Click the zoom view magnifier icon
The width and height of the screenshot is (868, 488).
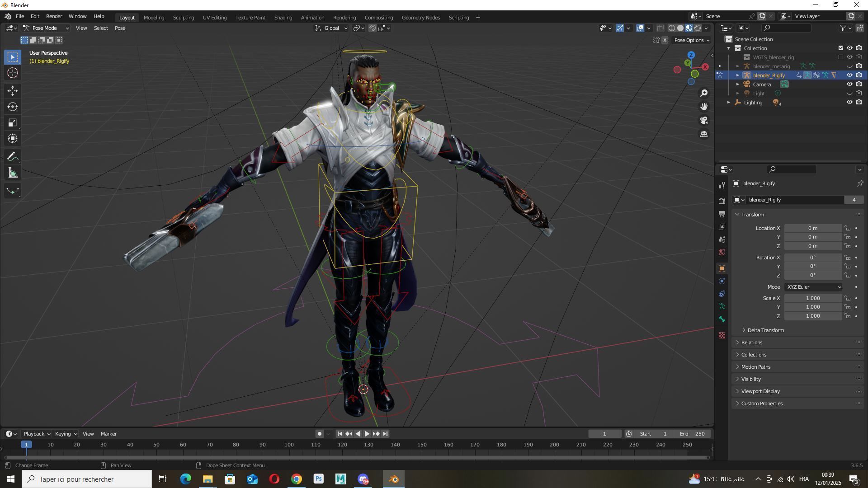704,93
